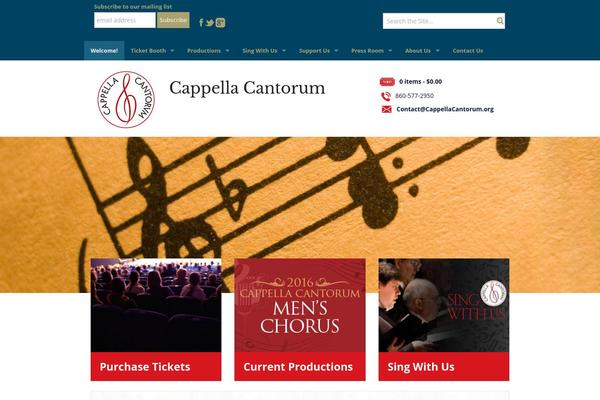This screenshot has height=400, width=600.
Task: Click the Subscribe button
Action: click(x=173, y=20)
